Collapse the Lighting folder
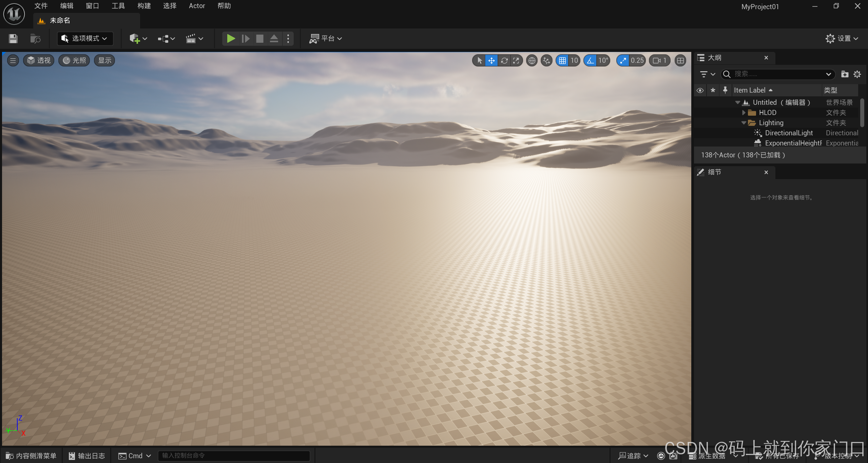Viewport: 868px width, 463px height. (x=744, y=123)
